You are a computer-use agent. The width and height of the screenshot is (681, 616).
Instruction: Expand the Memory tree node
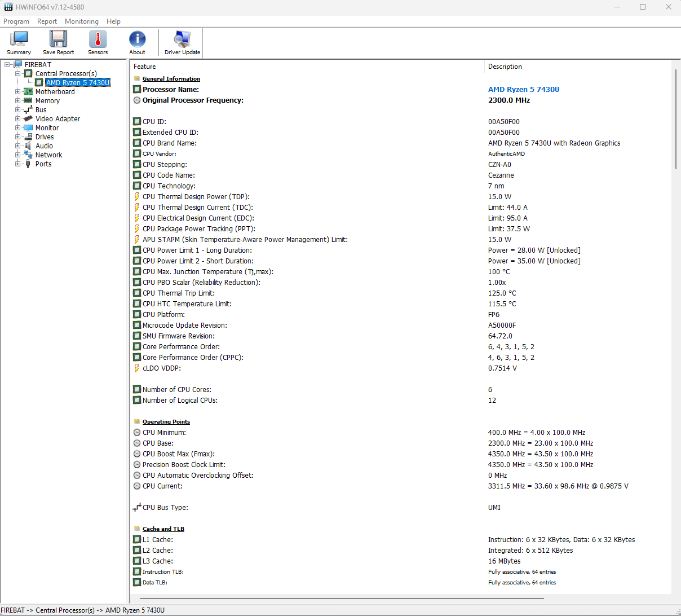[x=17, y=101]
